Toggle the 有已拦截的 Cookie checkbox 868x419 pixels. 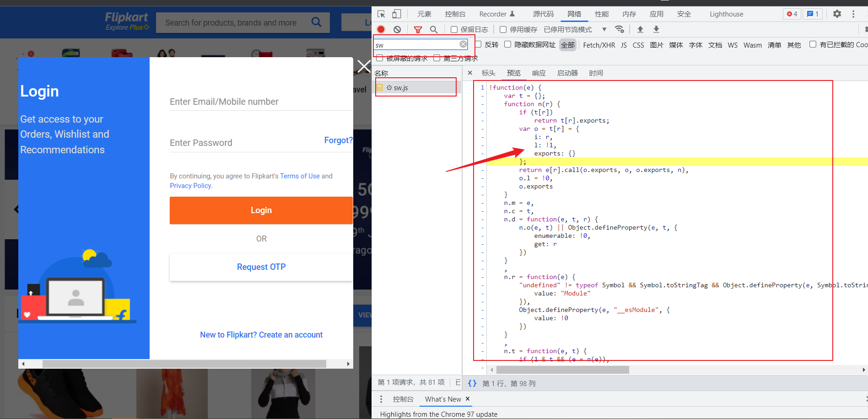pyautogui.click(x=813, y=44)
